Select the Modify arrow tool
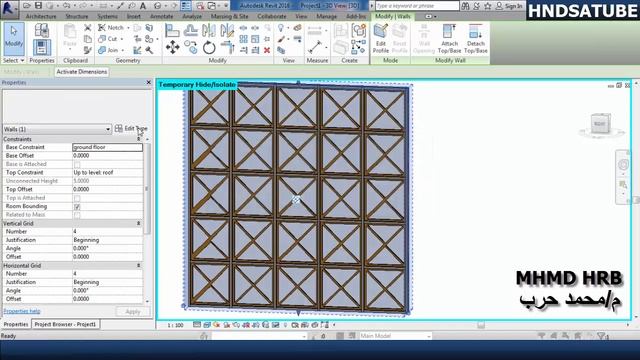This screenshot has height=360, width=640. coord(13,39)
